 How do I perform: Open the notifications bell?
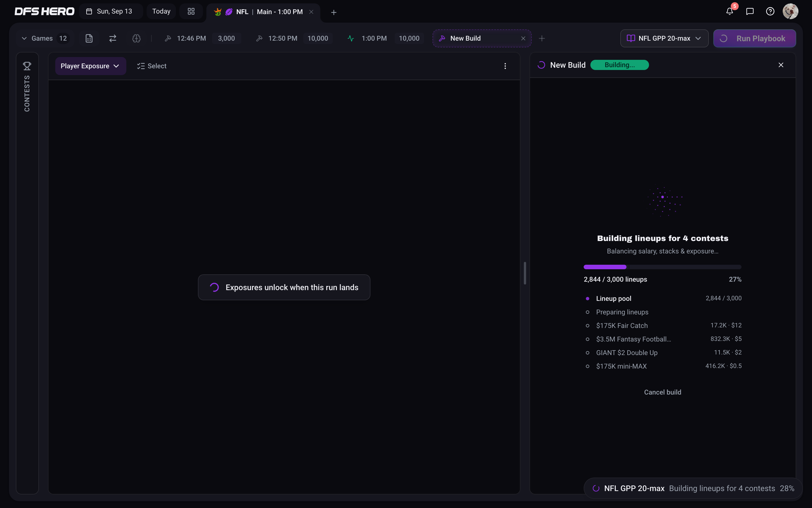(x=729, y=11)
